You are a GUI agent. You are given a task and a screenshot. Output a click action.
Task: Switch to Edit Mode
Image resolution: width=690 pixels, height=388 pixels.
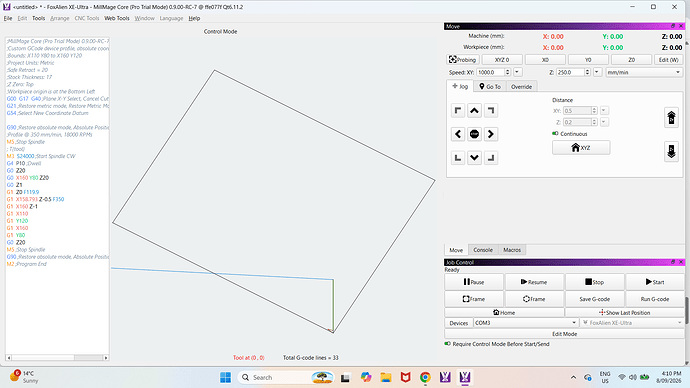click(x=565, y=334)
